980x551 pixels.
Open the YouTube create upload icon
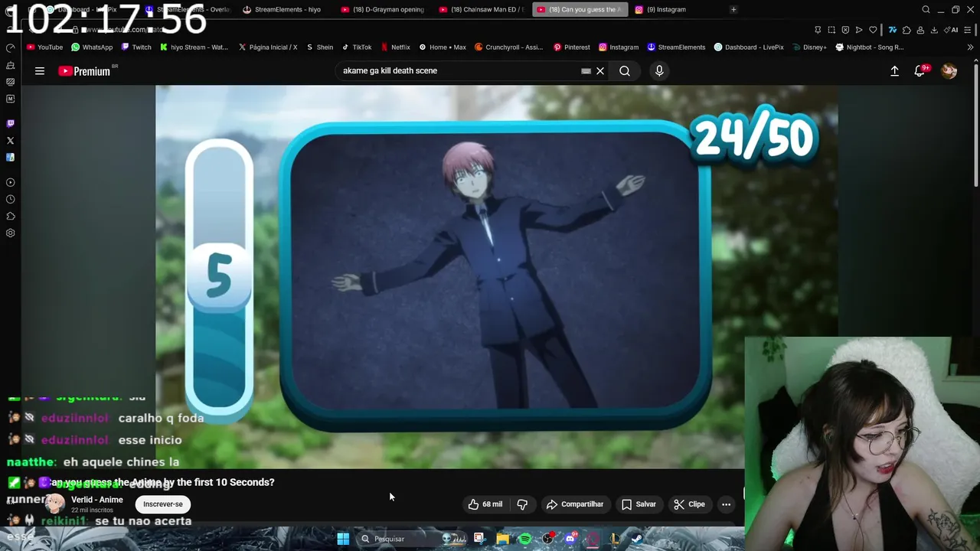click(x=894, y=70)
